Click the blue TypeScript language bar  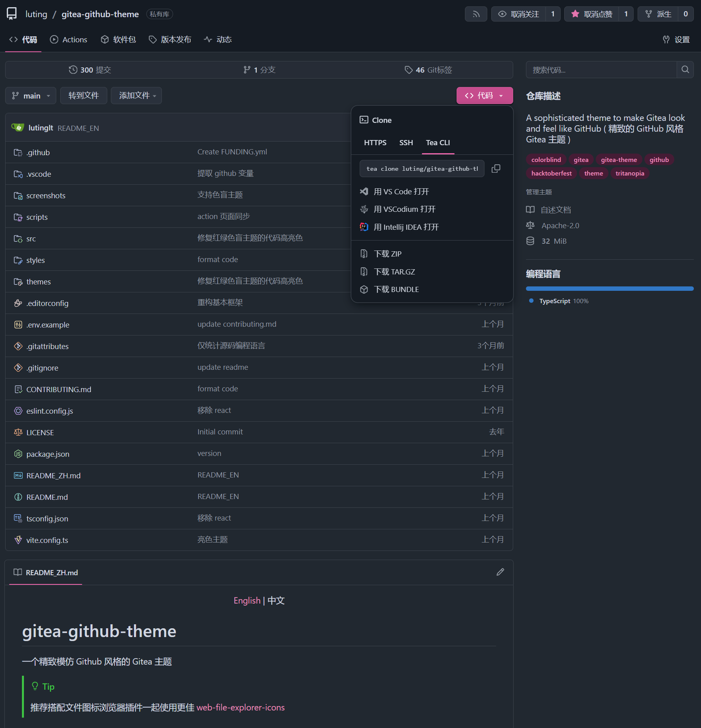[x=609, y=288]
